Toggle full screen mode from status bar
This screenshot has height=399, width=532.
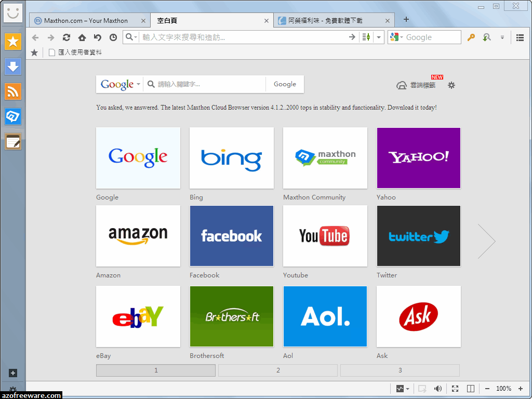click(x=454, y=388)
